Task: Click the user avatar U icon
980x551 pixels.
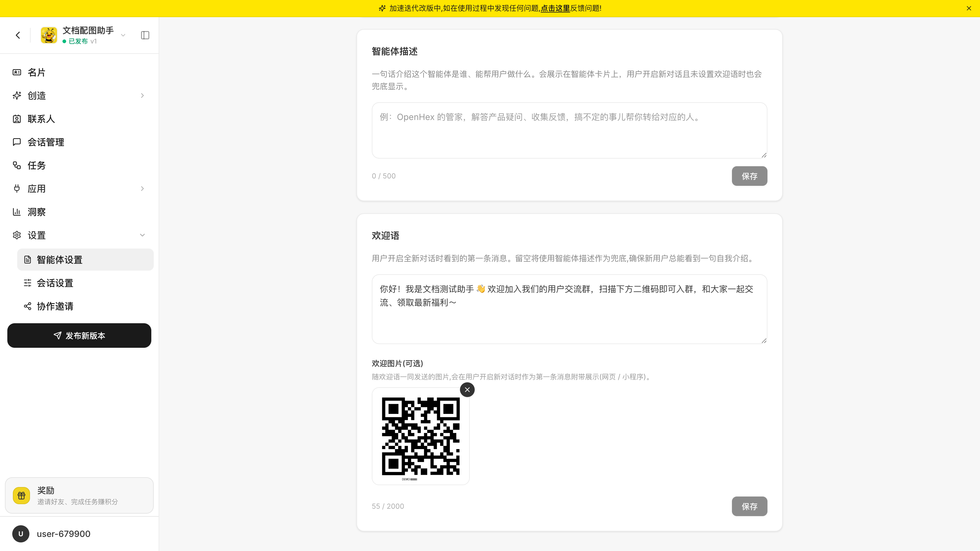Action: click(x=21, y=534)
